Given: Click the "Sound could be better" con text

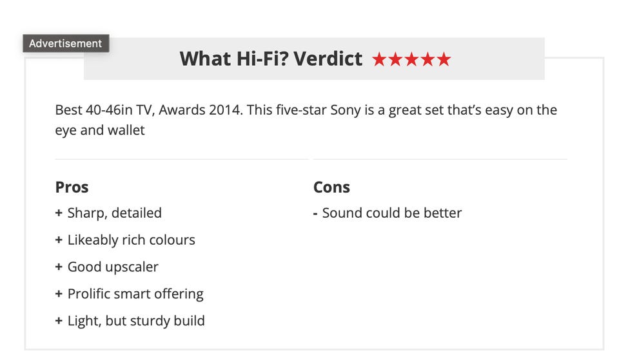Looking at the screenshot, I should [x=392, y=213].
